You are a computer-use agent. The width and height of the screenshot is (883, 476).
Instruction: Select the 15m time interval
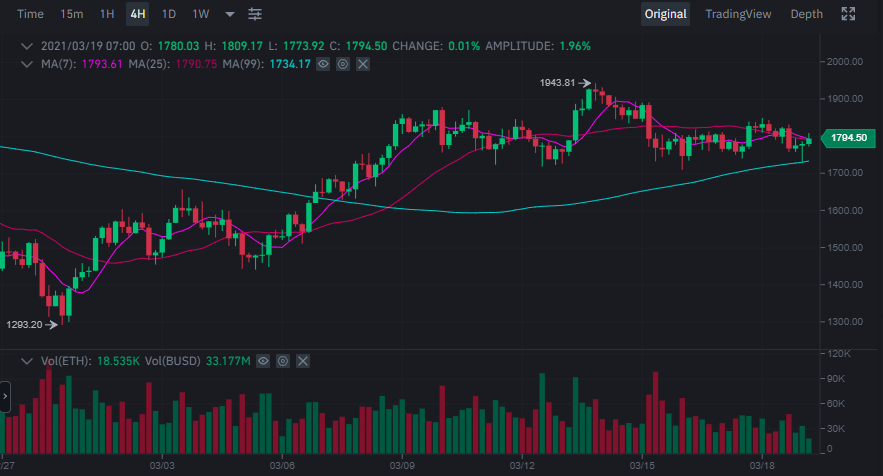point(72,14)
